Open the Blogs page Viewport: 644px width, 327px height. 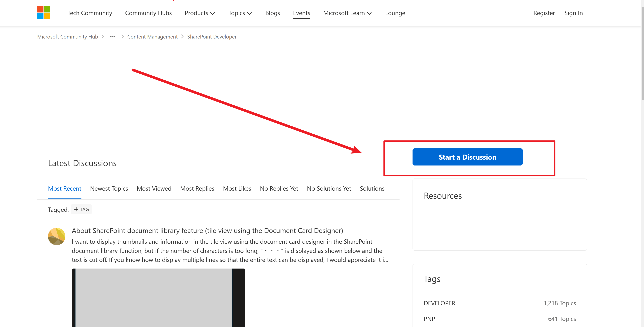[x=273, y=13]
